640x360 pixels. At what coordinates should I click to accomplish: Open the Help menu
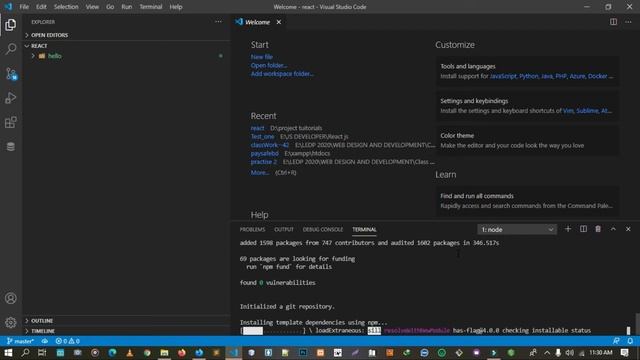176,7
